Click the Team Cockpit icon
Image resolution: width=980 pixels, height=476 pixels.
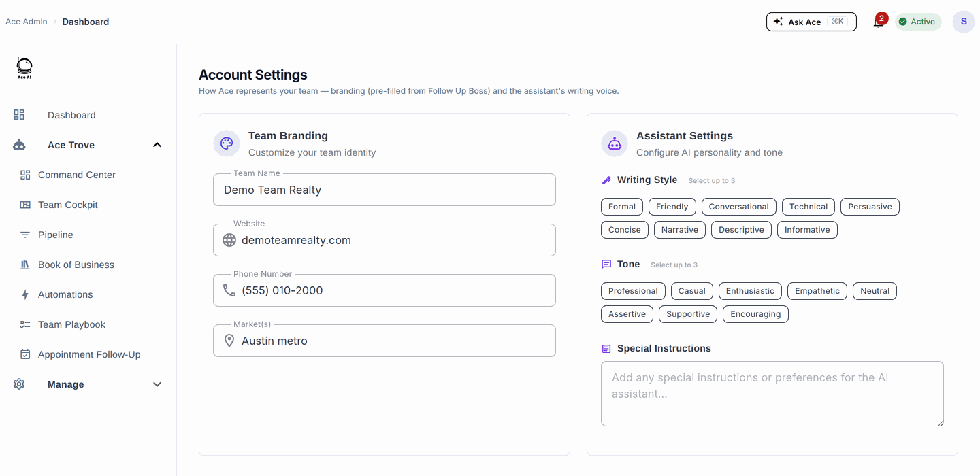(25, 205)
